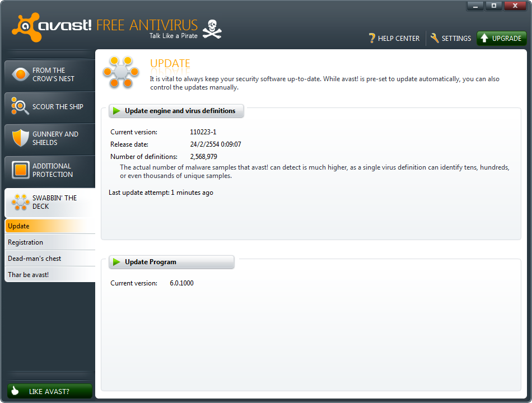Click the Talk Like a Pirate subtitle
Screen dimensions: 532x403
click(174, 36)
